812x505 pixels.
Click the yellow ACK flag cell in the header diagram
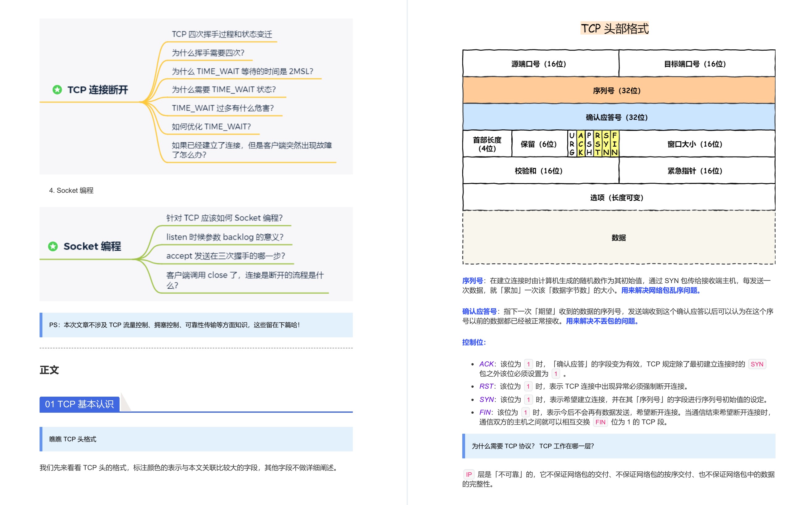tap(581, 144)
